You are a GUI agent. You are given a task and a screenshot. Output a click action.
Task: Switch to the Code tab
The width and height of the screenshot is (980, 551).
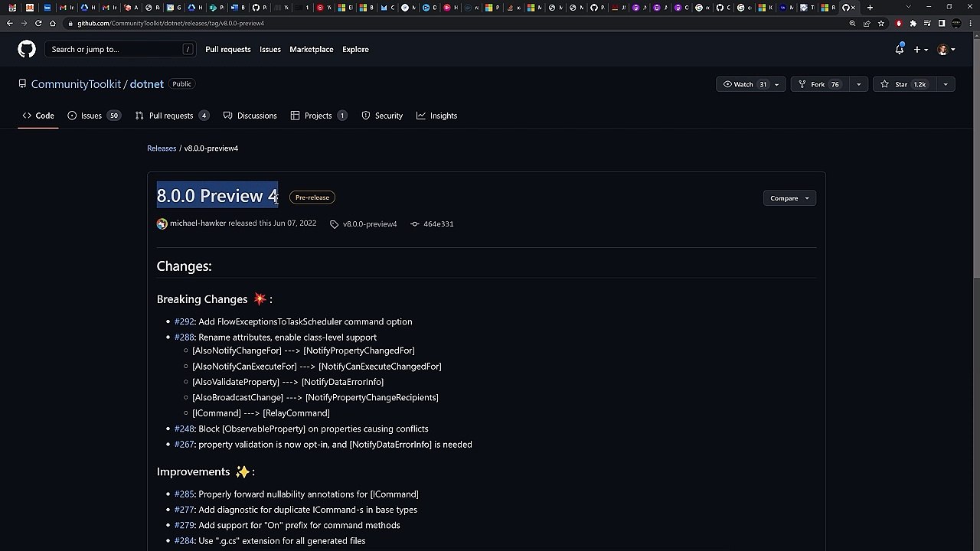click(38, 116)
